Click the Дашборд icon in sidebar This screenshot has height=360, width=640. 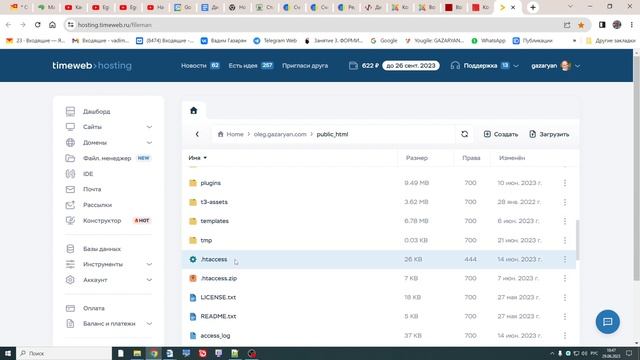70,111
